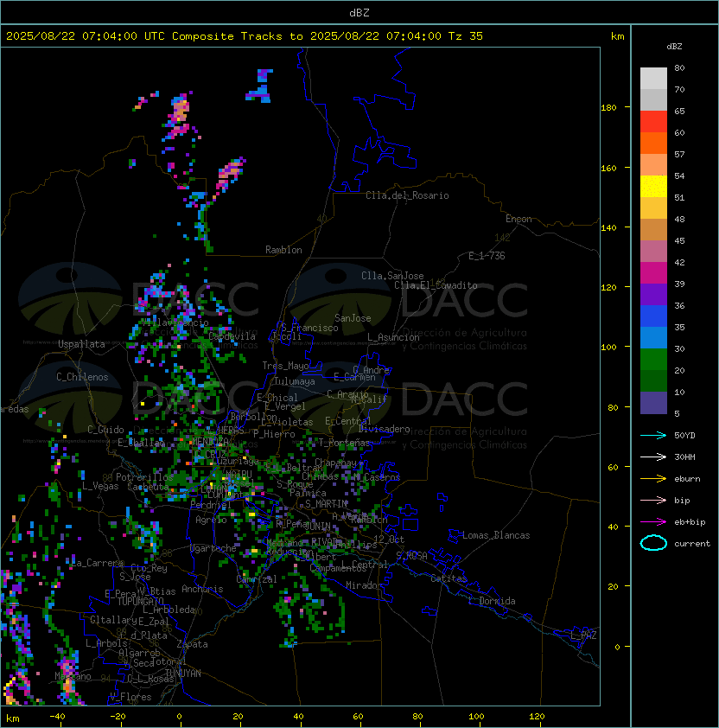Click the white 30HM arrow icon

click(x=653, y=457)
